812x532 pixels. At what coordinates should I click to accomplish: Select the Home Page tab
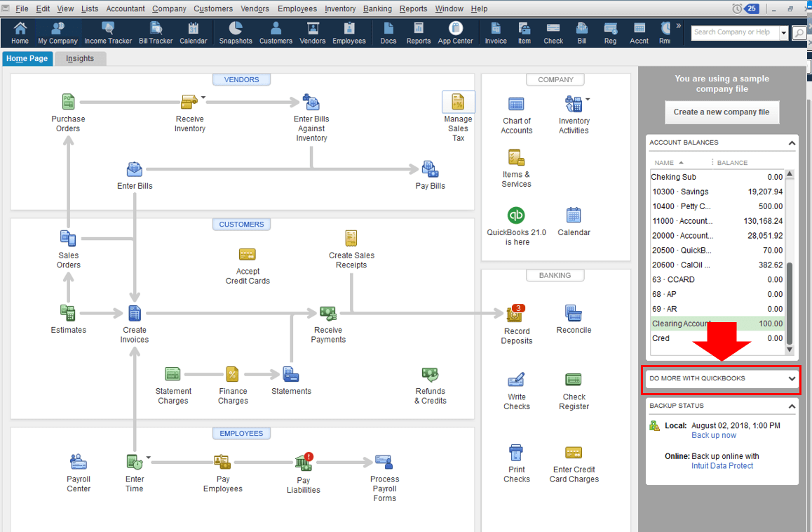click(27, 58)
